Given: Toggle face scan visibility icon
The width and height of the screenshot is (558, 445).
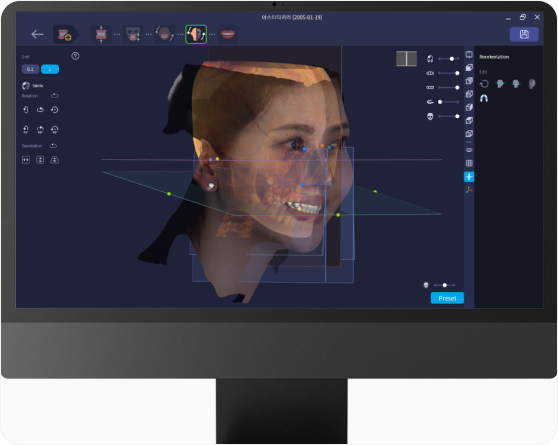Looking at the screenshot, I should (x=430, y=59).
